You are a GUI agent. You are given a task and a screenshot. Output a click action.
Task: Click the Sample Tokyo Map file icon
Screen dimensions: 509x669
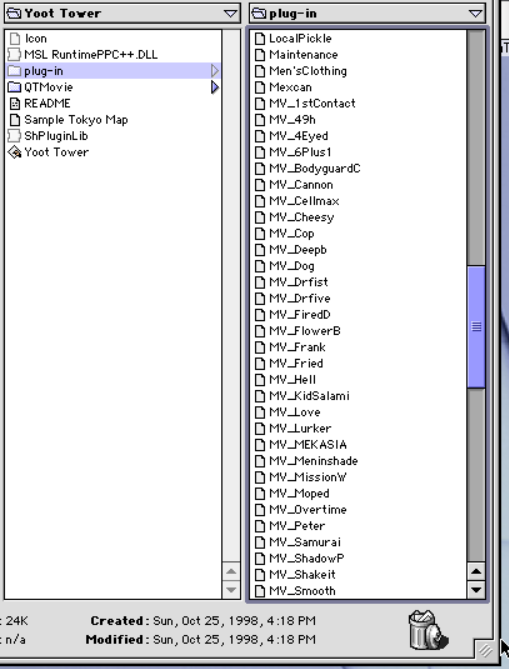pyautogui.click(x=15, y=120)
